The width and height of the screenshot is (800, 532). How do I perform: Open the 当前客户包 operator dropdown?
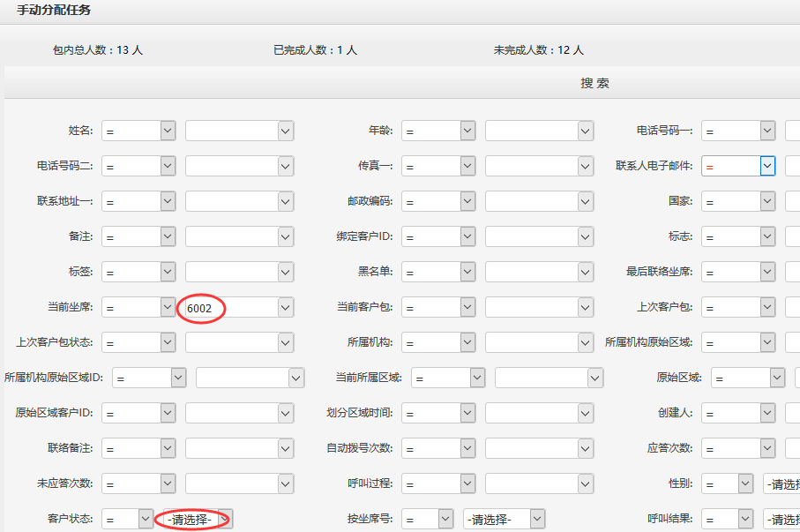[438, 307]
